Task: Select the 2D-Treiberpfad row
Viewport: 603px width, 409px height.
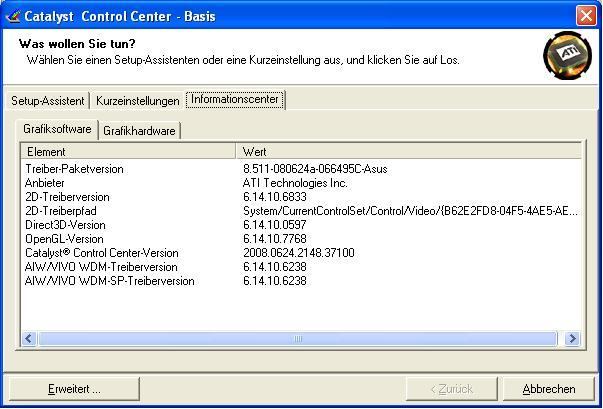Action: point(302,211)
